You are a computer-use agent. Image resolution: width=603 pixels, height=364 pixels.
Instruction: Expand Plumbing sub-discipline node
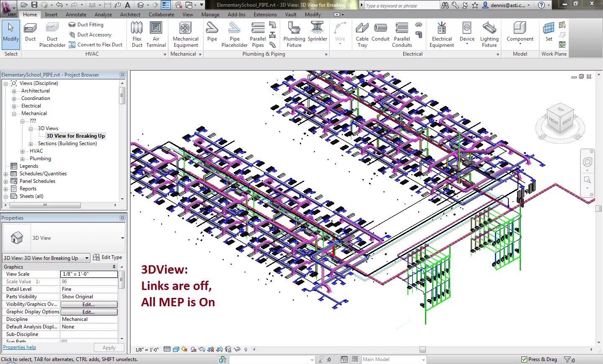pos(23,159)
